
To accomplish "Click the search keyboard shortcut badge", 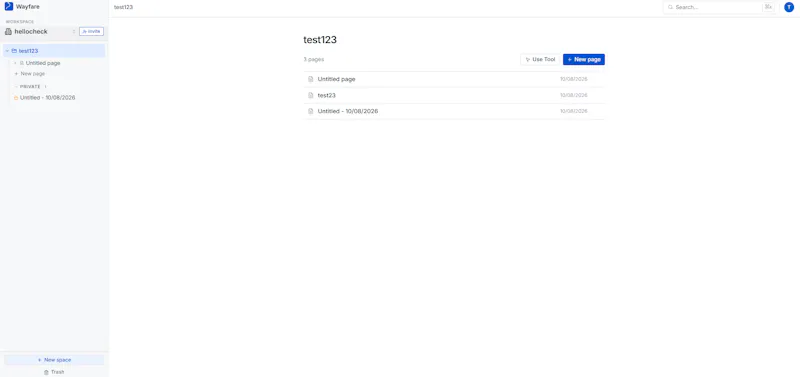I will point(768,7).
